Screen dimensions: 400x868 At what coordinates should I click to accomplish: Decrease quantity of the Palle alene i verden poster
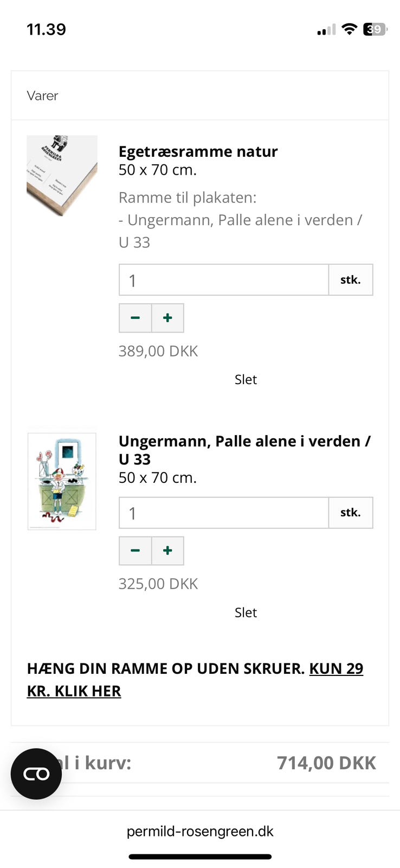135,551
